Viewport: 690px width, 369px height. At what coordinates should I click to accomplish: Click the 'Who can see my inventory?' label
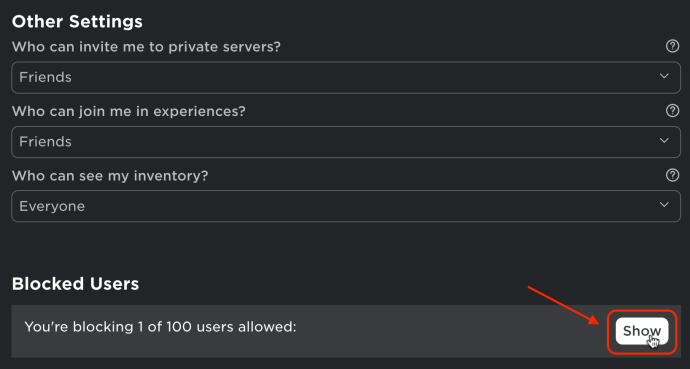click(x=110, y=175)
